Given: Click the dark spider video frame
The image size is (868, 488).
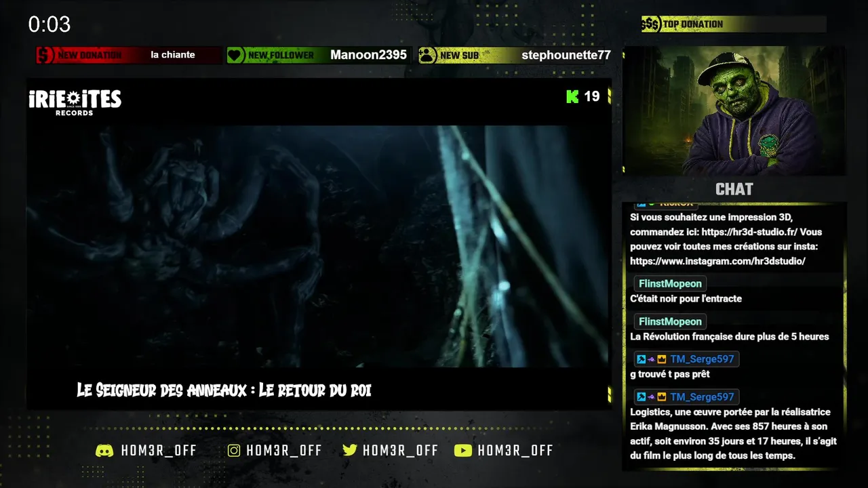Looking at the screenshot, I should [x=319, y=246].
